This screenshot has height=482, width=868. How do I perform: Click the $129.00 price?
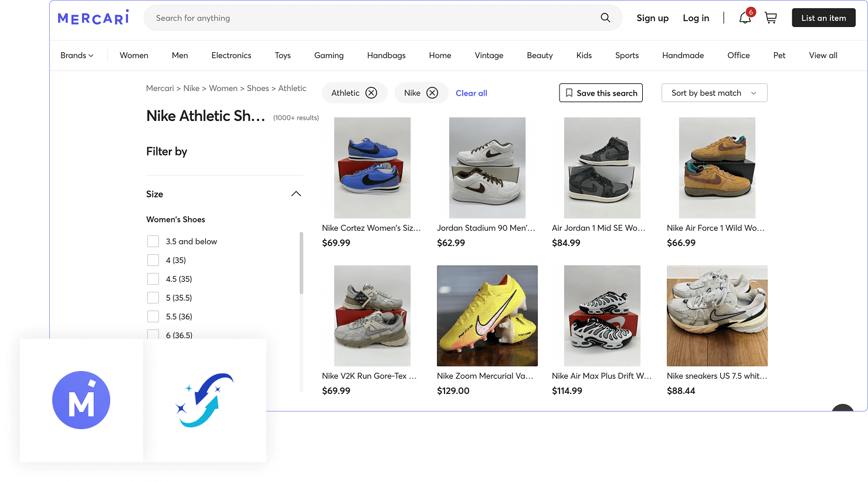(453, 391)
